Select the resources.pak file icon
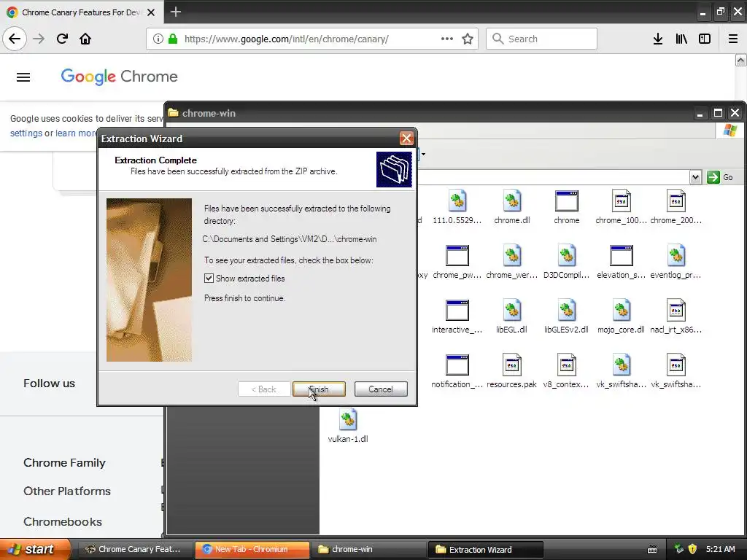The width and height of the screenshot is (747, 560). 511,365
